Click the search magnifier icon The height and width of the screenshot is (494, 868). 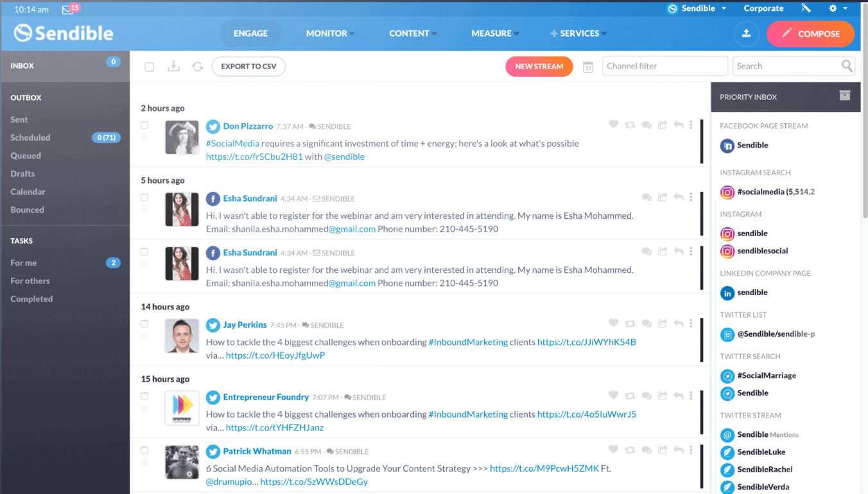(x=847, y=65)
